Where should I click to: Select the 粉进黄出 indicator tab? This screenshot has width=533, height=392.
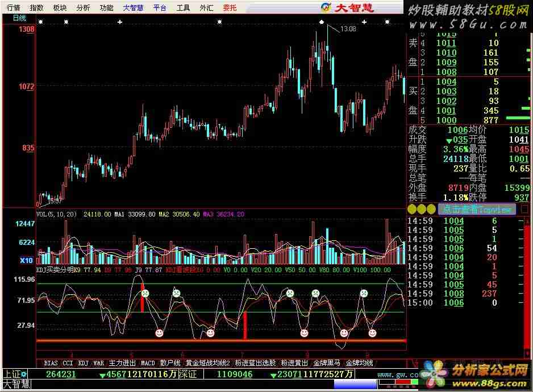[x=294, y=363]
